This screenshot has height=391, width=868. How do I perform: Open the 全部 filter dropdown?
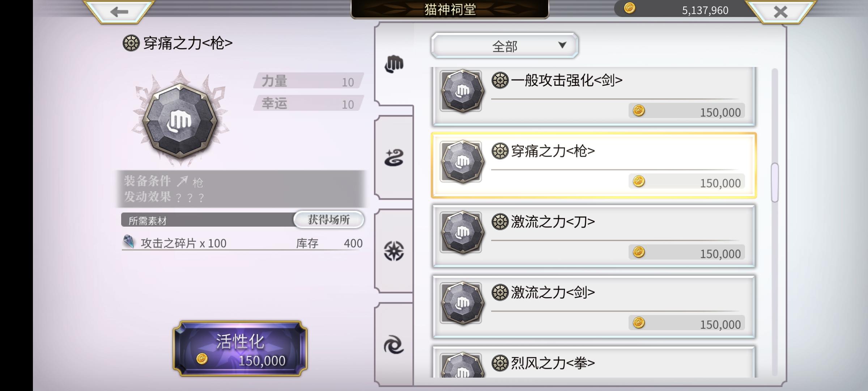505,45
